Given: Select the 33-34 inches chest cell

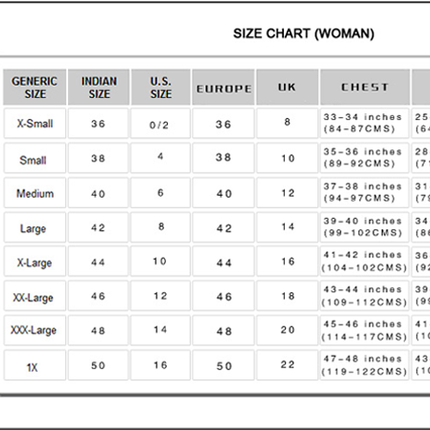Looking at the screenshot, I should [364, 123].
